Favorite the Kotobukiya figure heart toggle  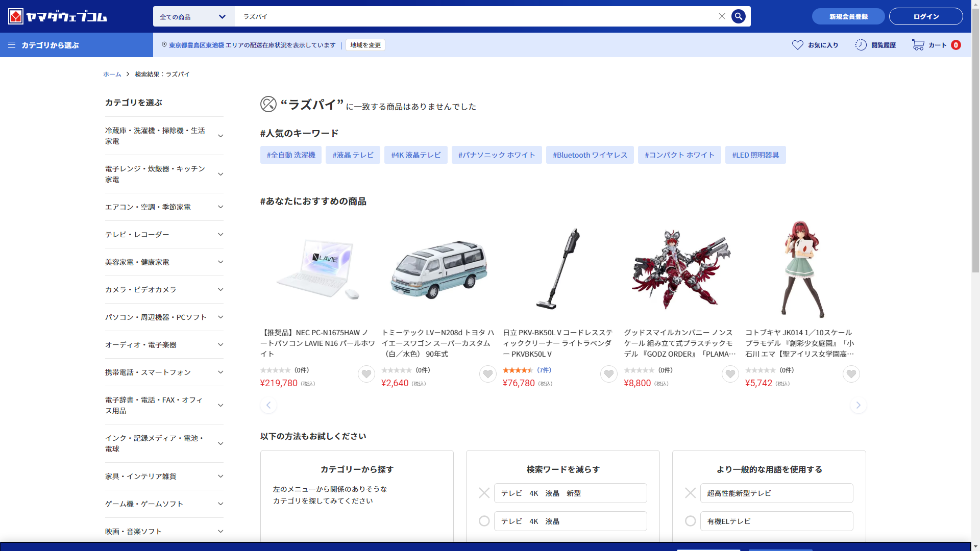click(x=851, y=374)
